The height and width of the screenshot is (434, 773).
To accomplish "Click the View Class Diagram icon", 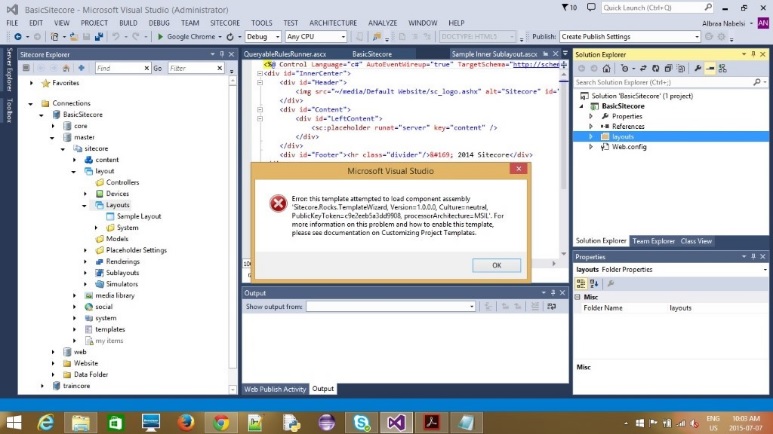I will coord(723,69).
